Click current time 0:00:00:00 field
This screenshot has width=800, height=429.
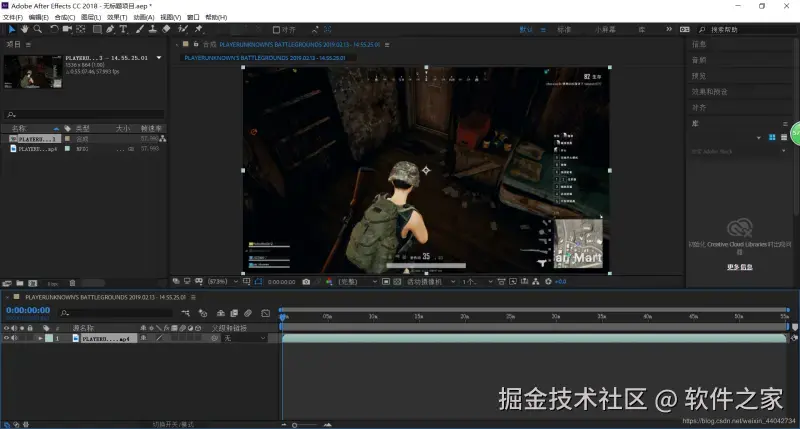coord(28,310)
